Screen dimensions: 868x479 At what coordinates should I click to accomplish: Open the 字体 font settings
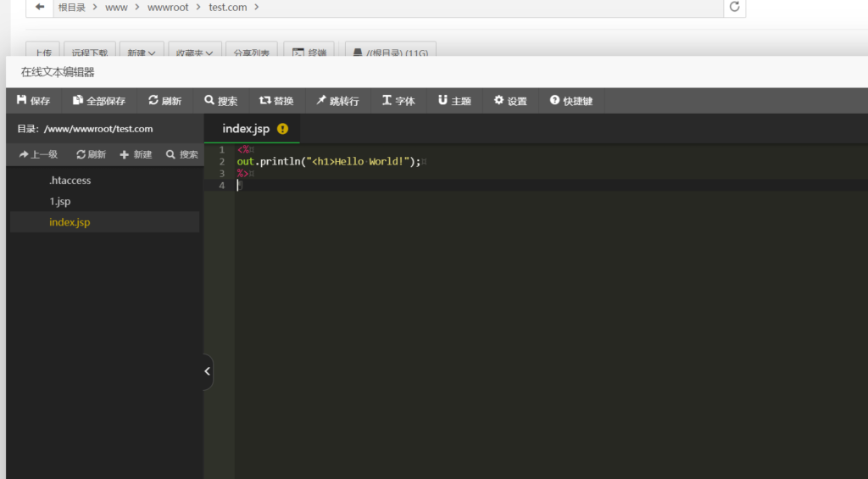point(398,101)
